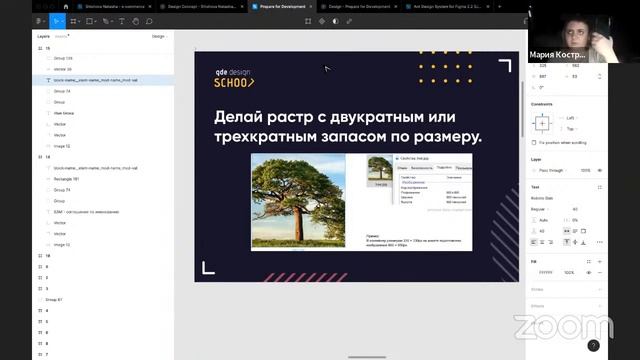Open fill styles icon in Fill section

tap(589, 262)
